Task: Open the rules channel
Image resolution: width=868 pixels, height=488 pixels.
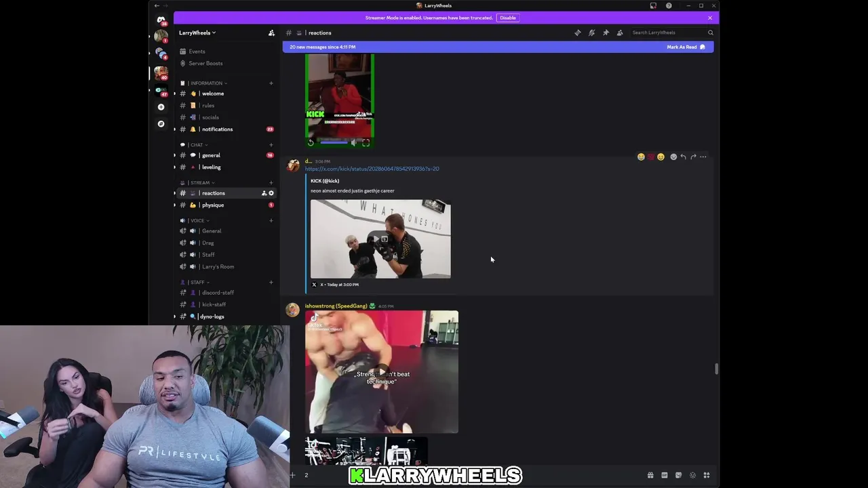Action: 226,106
